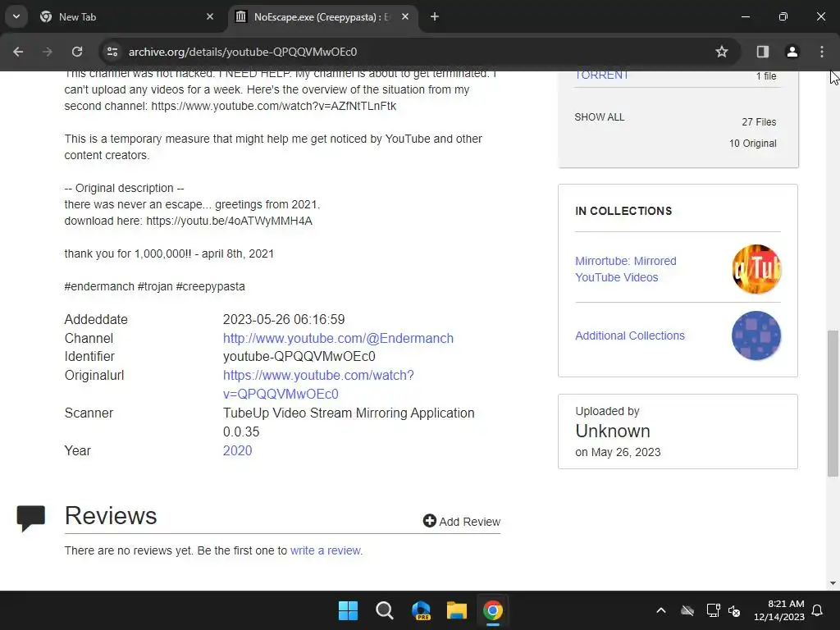Click the page vertical scrollbar thumb
This screenshot has height=630, width=840.
(x=833, y=404)
